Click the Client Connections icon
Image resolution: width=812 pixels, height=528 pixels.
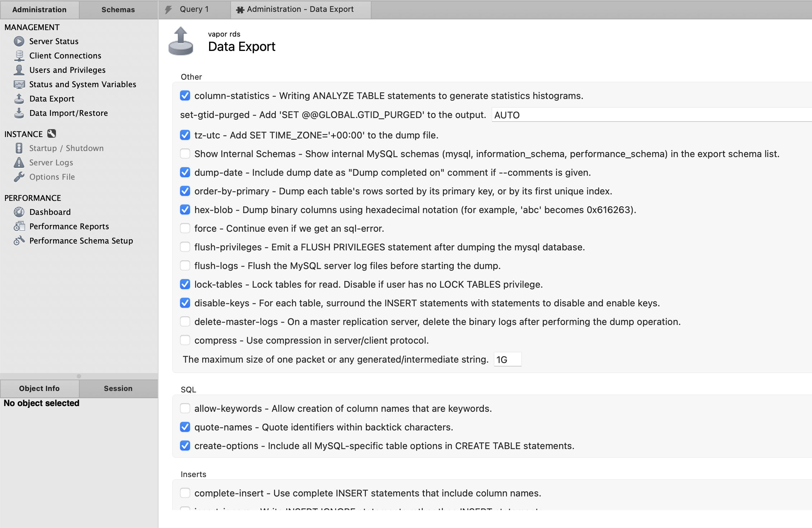tap(19, 56)
